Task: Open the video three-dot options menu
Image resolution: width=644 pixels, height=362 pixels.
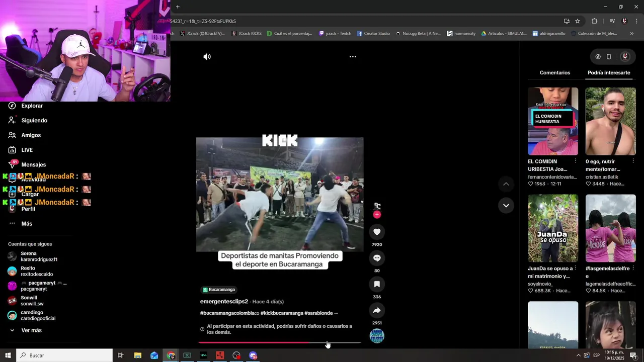Action: pyautogui.click(x=353, y=57)
